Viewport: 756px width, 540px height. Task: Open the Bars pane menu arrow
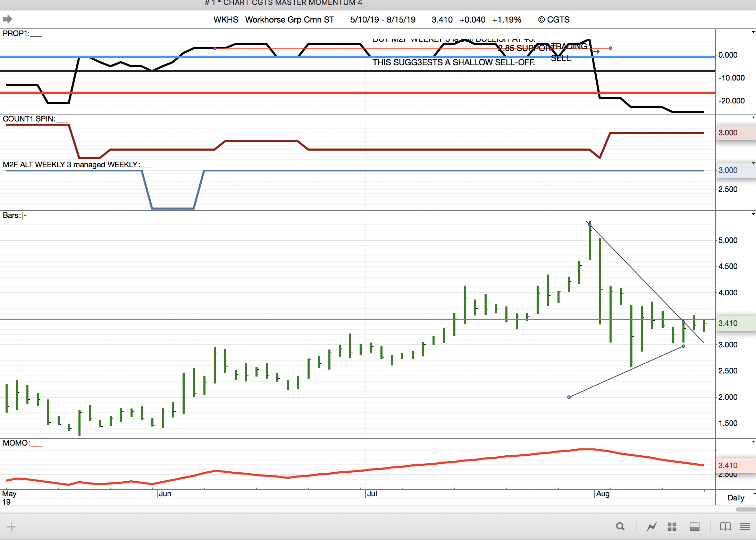point(753,214)
